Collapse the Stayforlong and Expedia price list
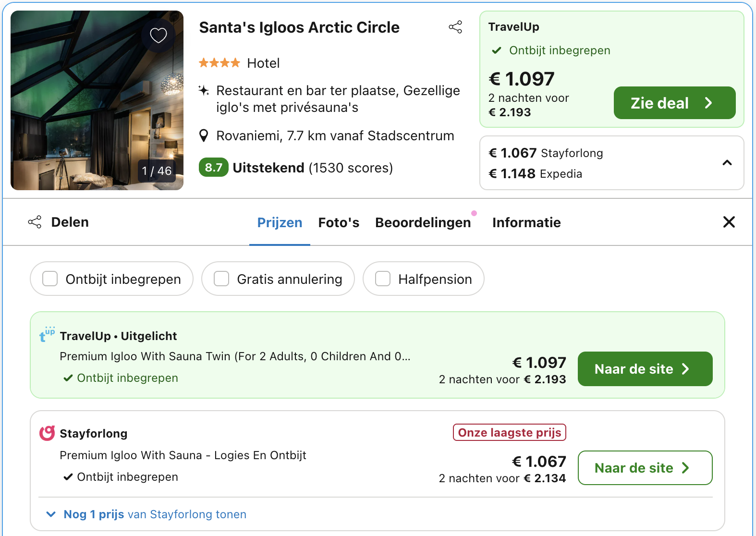Screen dimensions: 756x536 point(727,163)
